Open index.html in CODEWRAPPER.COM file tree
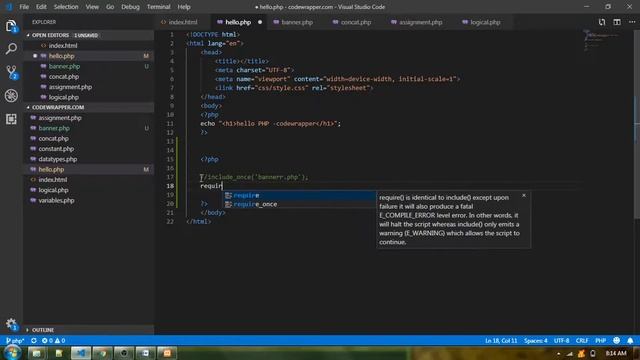640x360 pixels. (x=89, y=180)
